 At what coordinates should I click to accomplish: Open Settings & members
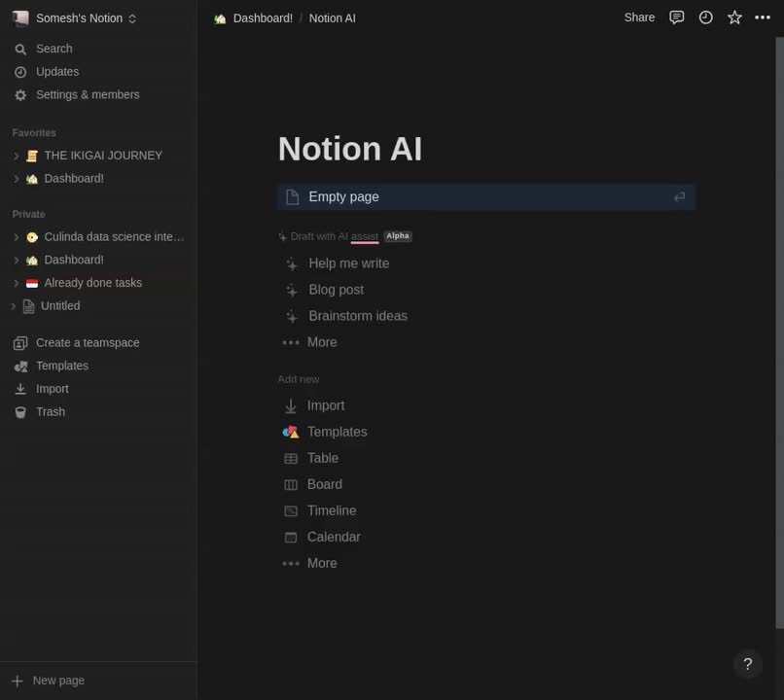tap(88, 95)
